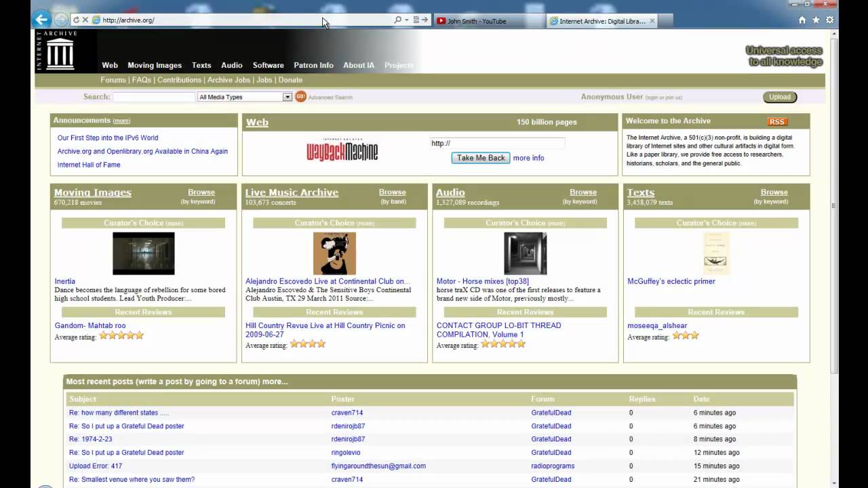Click the Donate link
Image resolution: width=868 pixels, height=488 pixels.
(290, 80)
